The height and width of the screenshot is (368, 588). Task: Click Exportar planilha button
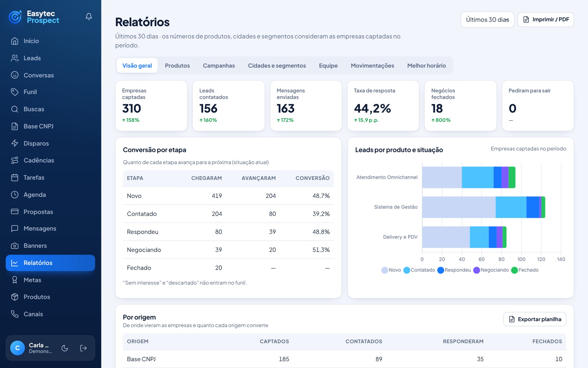tap(535, 319)
